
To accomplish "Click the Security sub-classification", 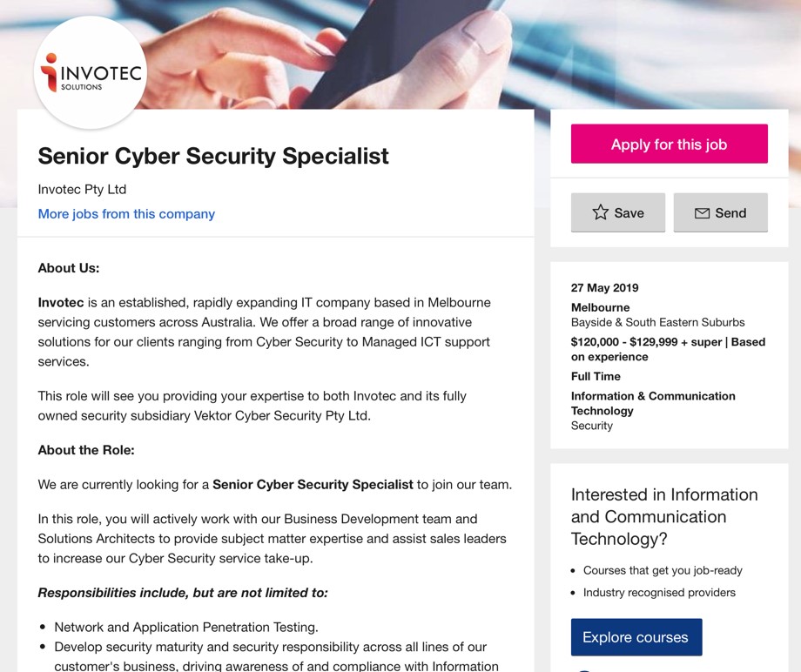I will coord(591,426).
